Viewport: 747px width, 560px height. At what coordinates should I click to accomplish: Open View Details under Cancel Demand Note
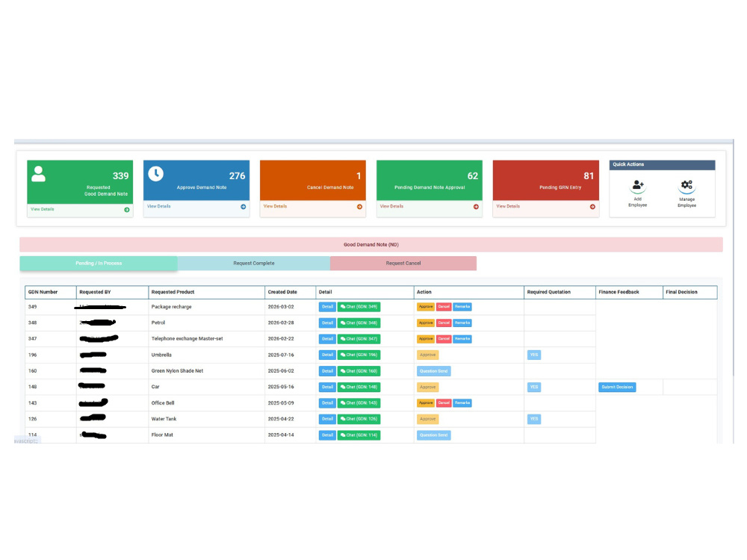tap(276, 206)
